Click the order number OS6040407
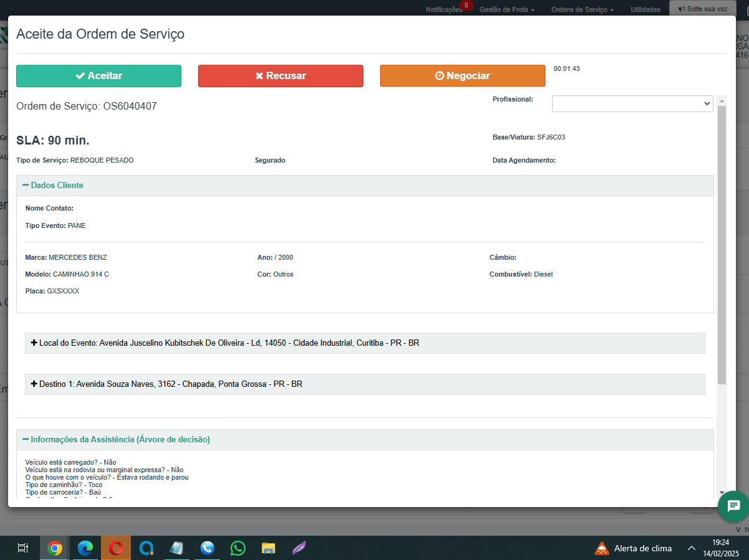The image size is (749, 560). (130, 107)
